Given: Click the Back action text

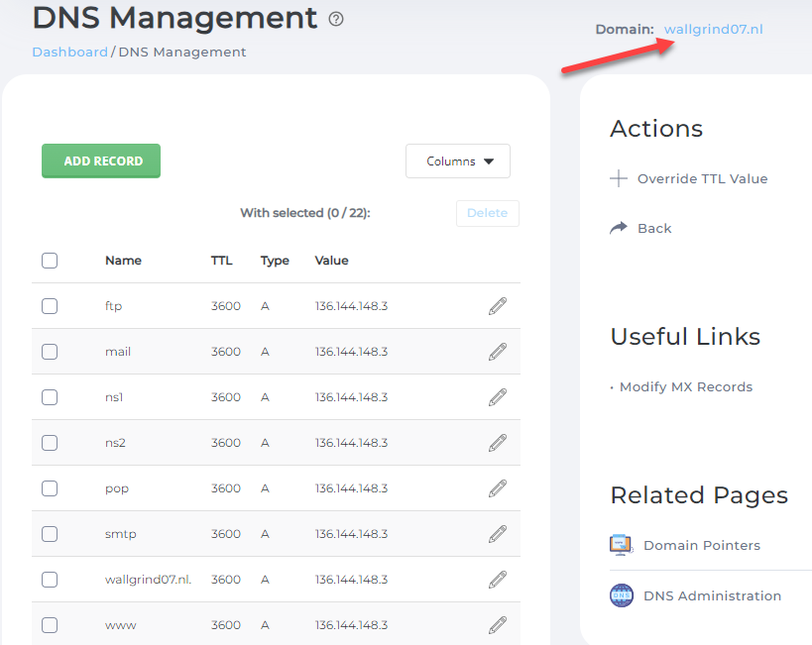Looking at the screenshot, I should tap(654, 228).
